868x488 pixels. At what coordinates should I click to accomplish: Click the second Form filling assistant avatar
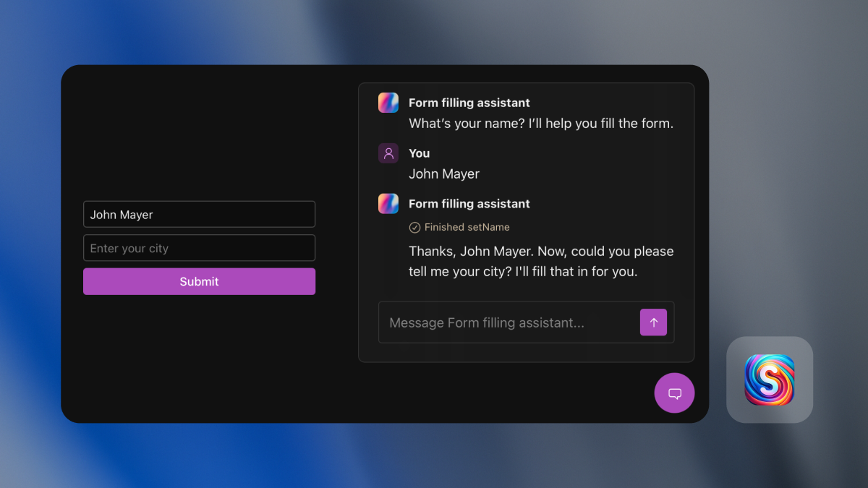click(388, 203)
